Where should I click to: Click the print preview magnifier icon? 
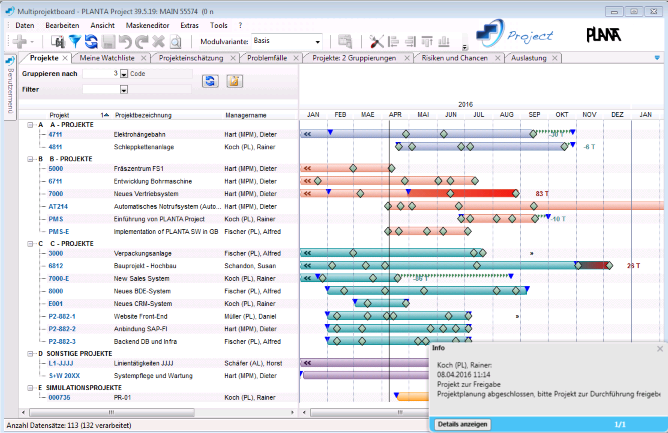[x=176, y=41]
